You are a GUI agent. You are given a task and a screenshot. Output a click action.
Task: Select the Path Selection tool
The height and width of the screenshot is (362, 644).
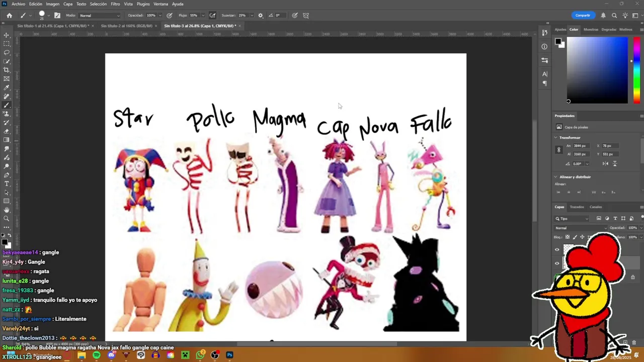pos(7,193)
